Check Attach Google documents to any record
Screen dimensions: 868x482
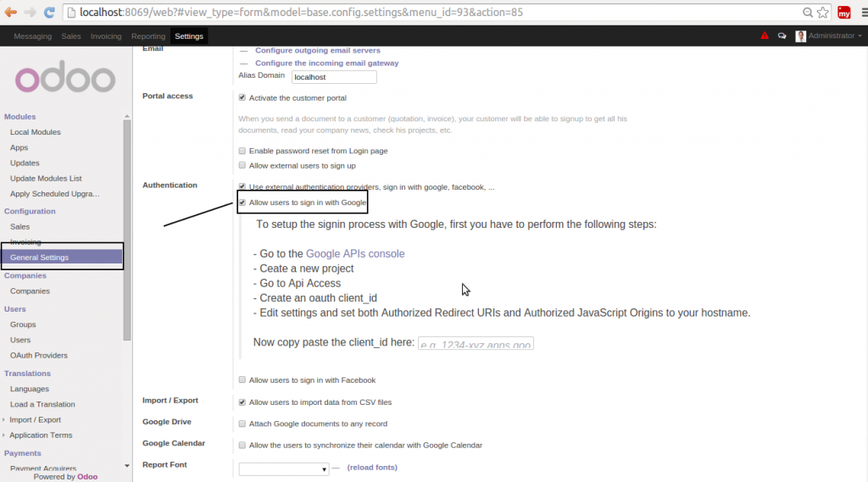click(x=242, y=424)
